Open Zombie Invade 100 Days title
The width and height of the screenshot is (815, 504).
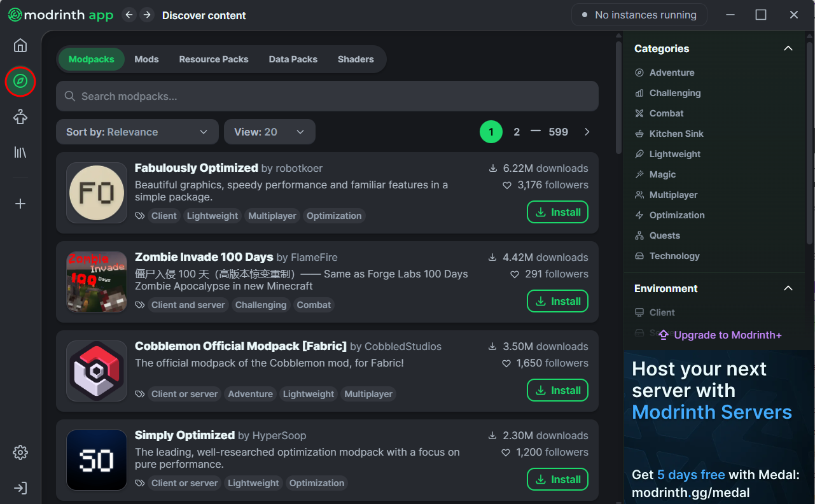(x=204, y=257)
